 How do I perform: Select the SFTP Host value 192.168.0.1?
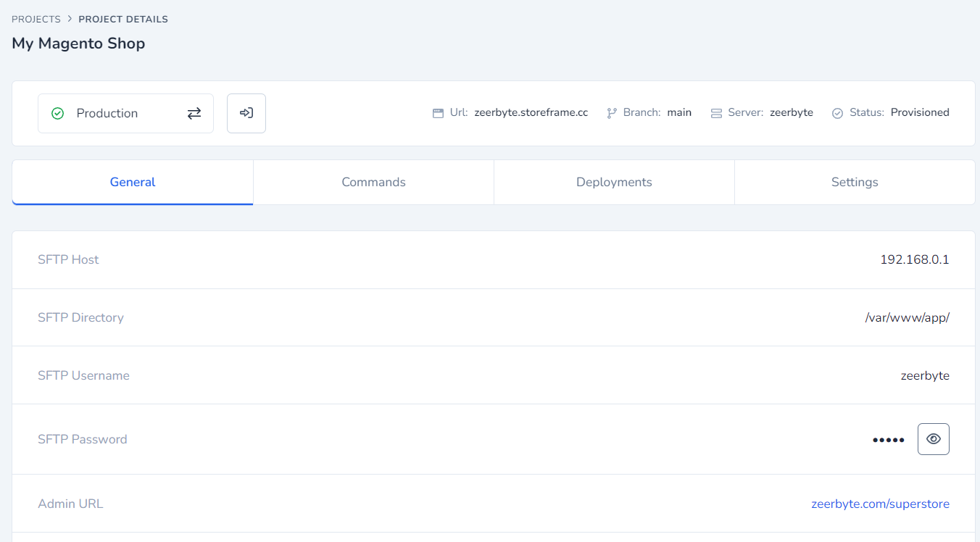click(915, 259)
